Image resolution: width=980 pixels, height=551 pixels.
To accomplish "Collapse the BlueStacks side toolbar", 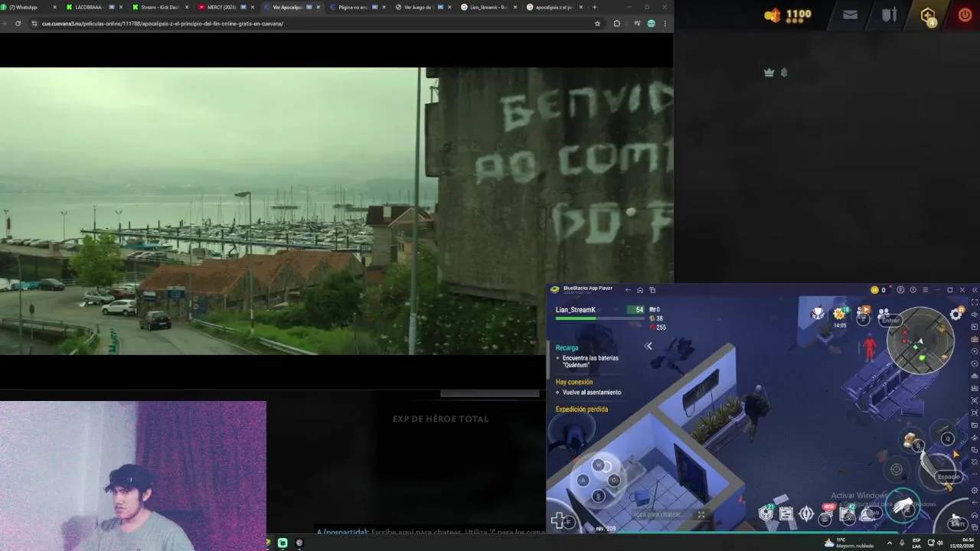I will [x=974, y=290].
